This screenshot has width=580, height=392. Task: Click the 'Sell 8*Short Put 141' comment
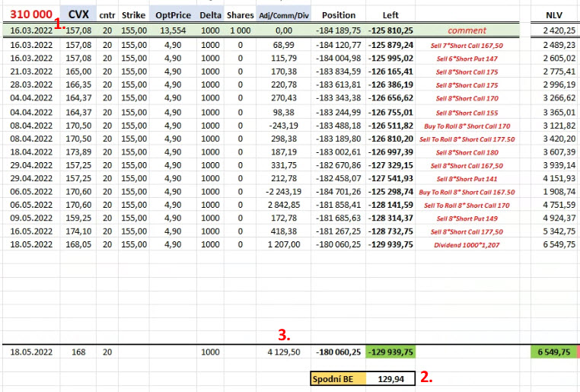click(x=467, y=178)
